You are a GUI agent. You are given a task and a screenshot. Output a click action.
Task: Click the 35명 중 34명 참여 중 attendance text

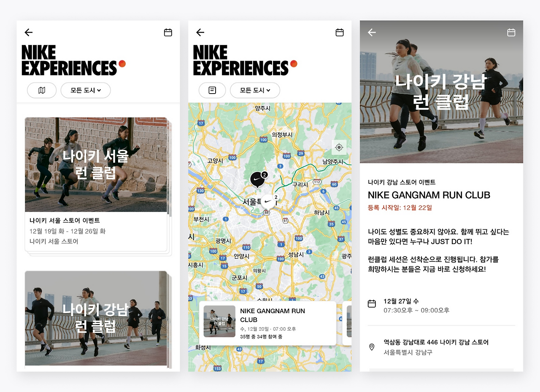(x=261, y=337)
